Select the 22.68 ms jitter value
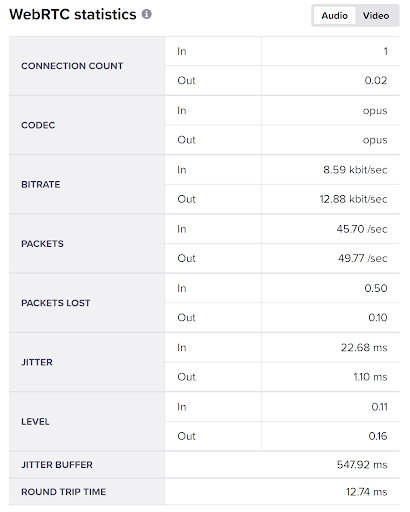 [x=364, y=348]
